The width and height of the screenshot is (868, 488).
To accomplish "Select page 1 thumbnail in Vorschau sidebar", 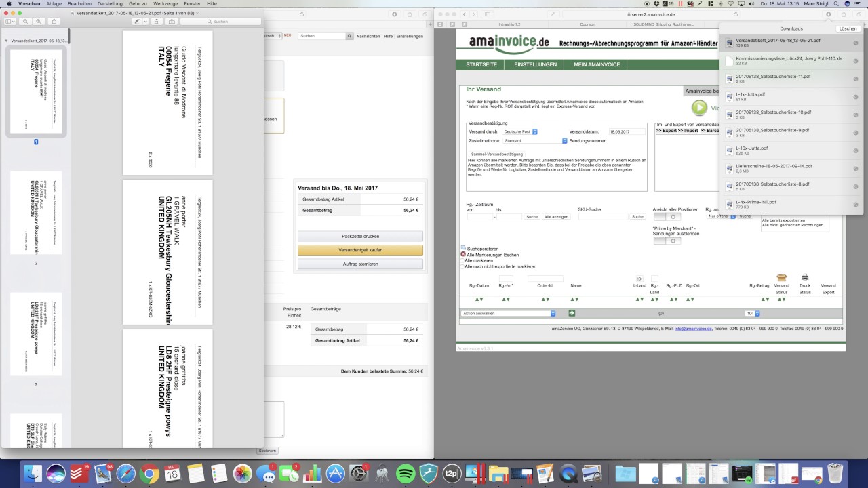I will 36,91.
